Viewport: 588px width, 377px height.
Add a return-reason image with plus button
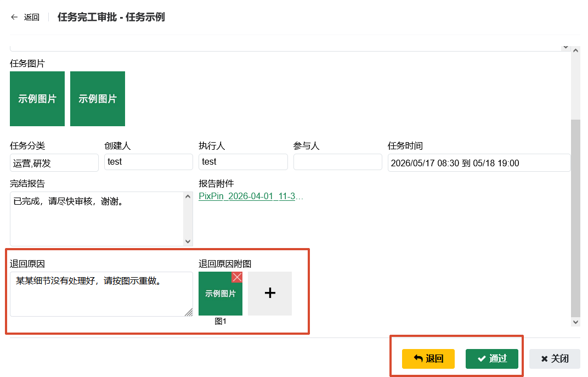pyautogui.click(x=270, y=294)
